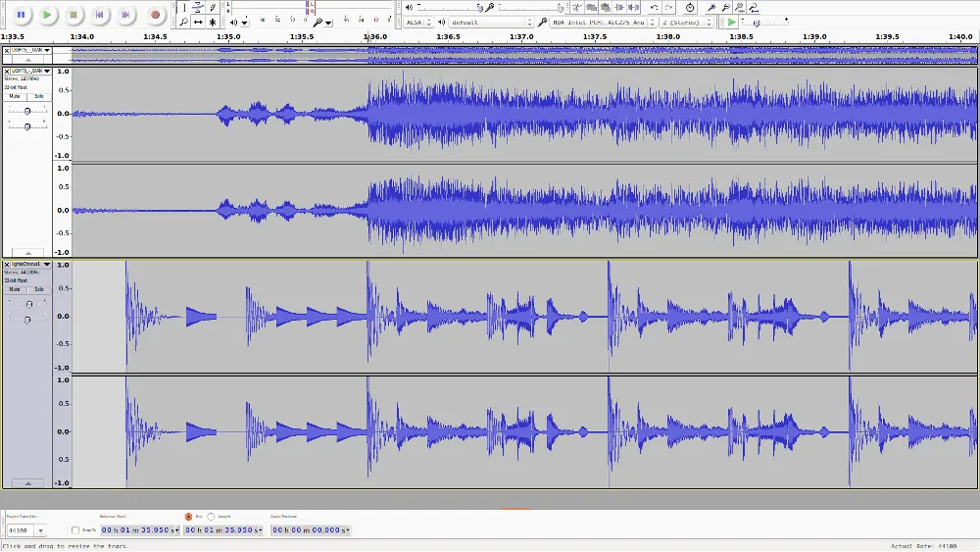
Task: Click the Stop transport button
Action: pyautogui.click(x=73, y=15)
